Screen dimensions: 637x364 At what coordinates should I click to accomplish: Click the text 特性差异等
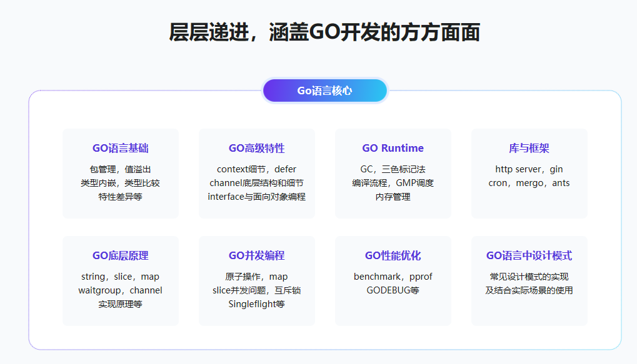pyautogui.click(x=120, y=197)
